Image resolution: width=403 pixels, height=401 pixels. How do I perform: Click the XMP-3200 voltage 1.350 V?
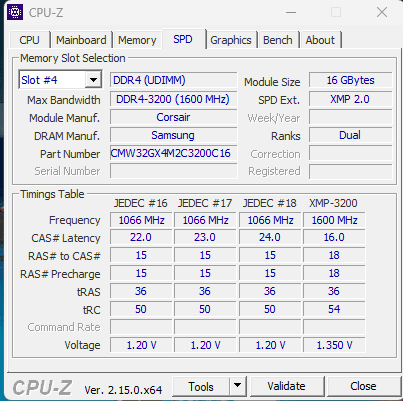334,345
